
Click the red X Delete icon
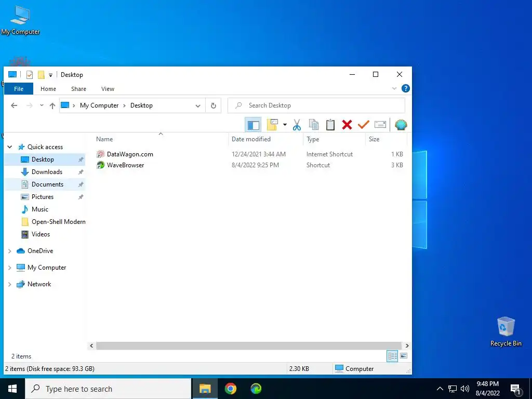347,125
